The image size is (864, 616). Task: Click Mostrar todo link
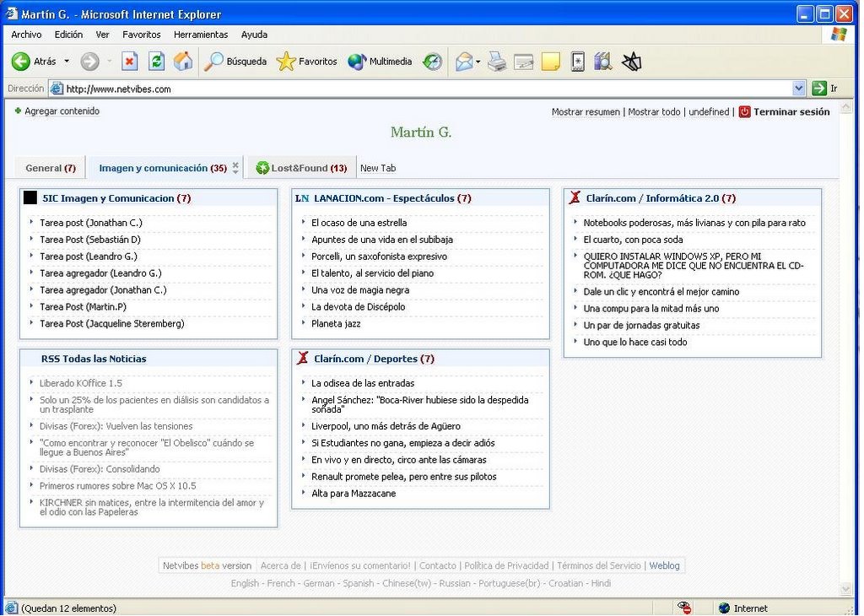tap(654, 112)
